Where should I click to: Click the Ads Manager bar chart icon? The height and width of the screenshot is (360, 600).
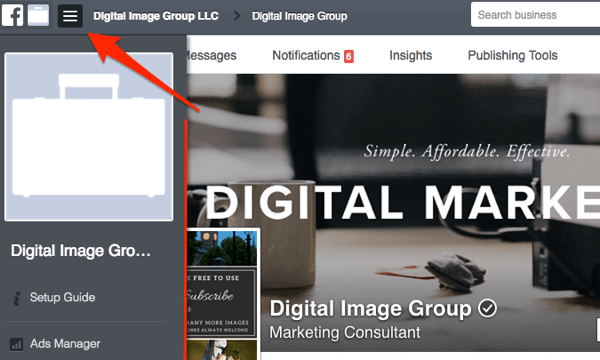[16, 344]
